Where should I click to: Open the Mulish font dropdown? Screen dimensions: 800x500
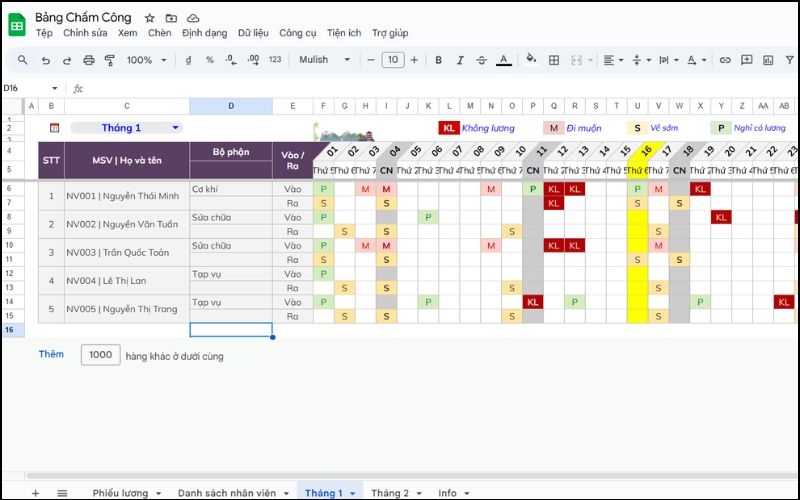[x=324, y=60]
